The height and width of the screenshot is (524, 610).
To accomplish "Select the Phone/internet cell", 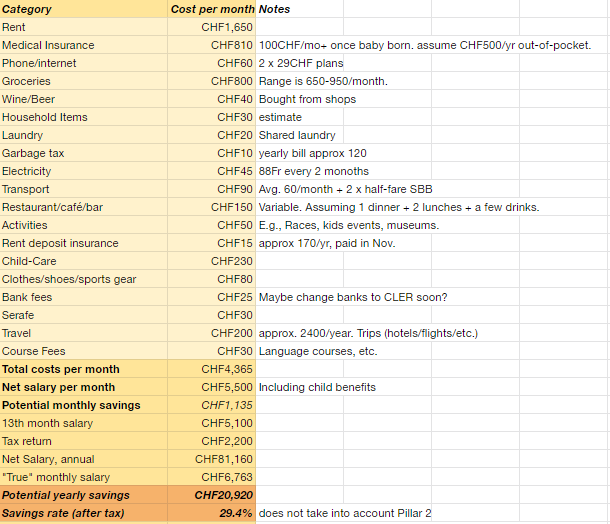I will (x=84, y=63).
